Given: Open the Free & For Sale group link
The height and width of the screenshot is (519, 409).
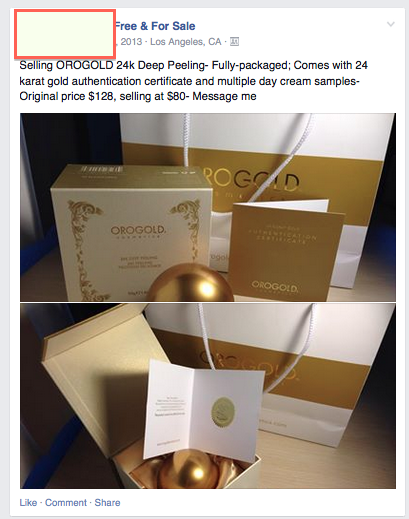Looking at the screenshot, I should pyautogui.click(x=155, y=26).
